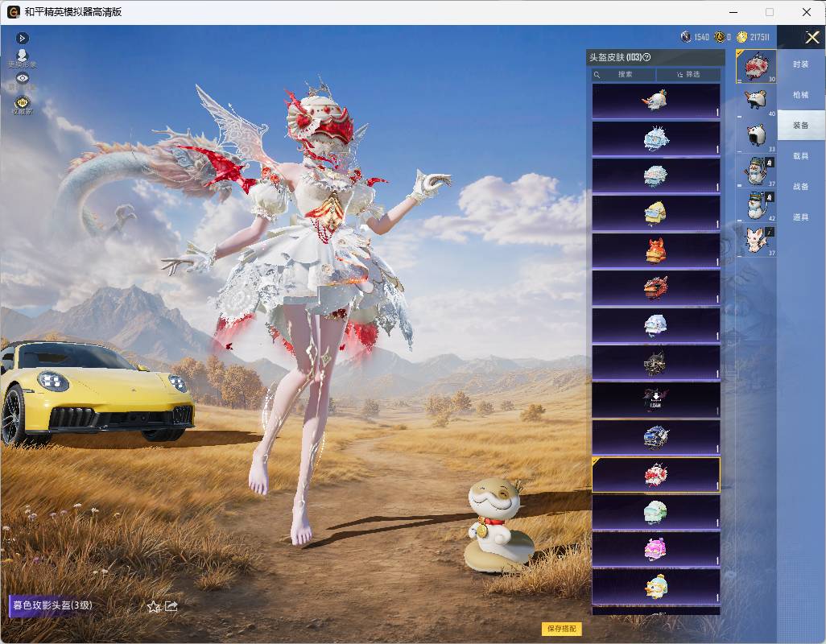This screenshot has height=644, width=826.
Task: Choose the blue mechanical helmet skin
Action: tap(656, 437)
